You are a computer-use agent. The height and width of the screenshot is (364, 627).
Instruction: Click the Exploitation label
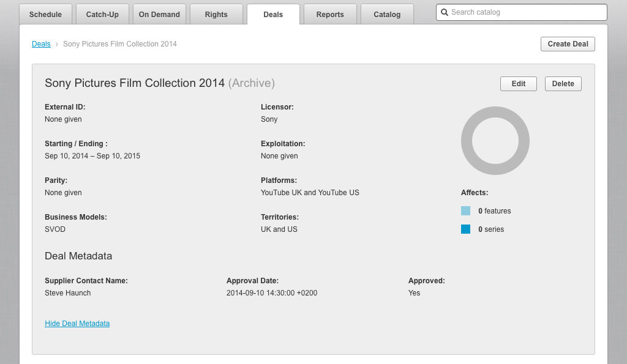point(283,143)
